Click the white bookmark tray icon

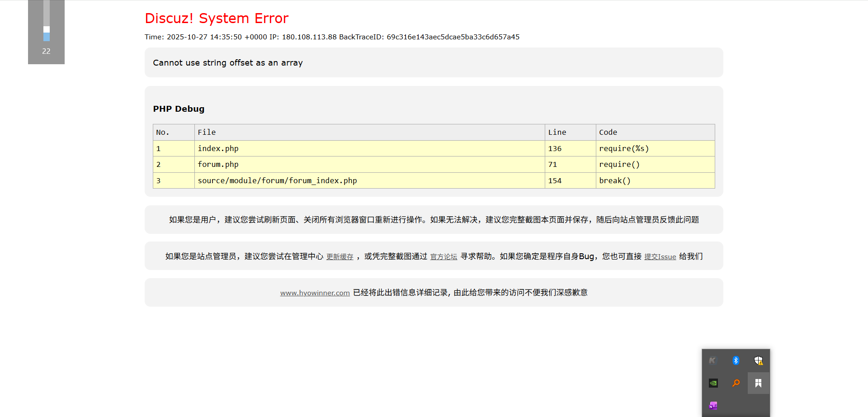758,383
